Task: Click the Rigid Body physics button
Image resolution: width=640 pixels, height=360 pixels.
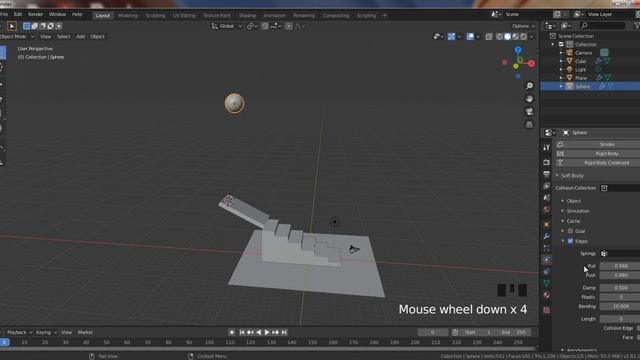Action: [598, 153]
